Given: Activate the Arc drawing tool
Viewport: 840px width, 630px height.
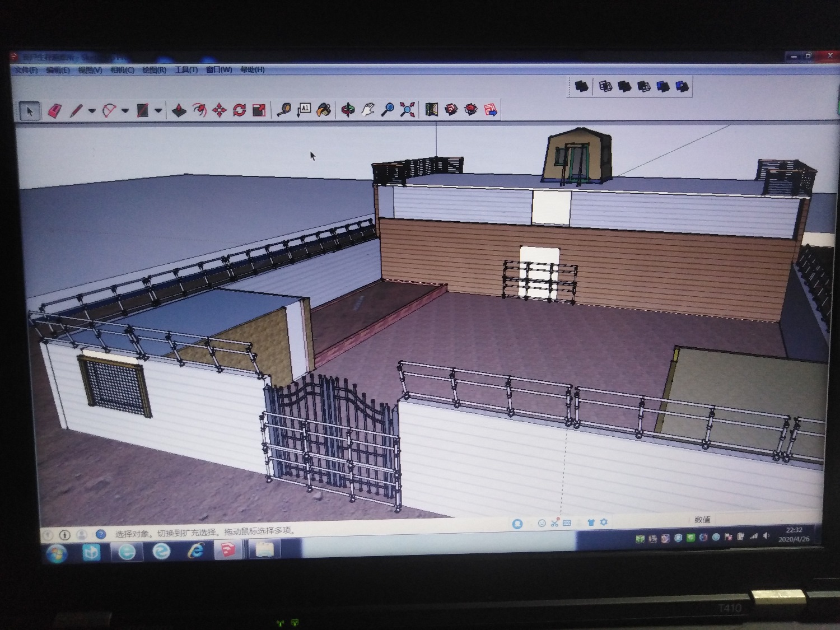Looking at the screenshot, I should pos(110,110).
